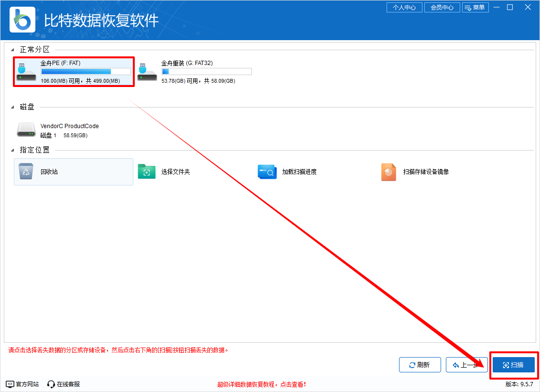Click the app logo icon in title bar

(x=22, y=20)
